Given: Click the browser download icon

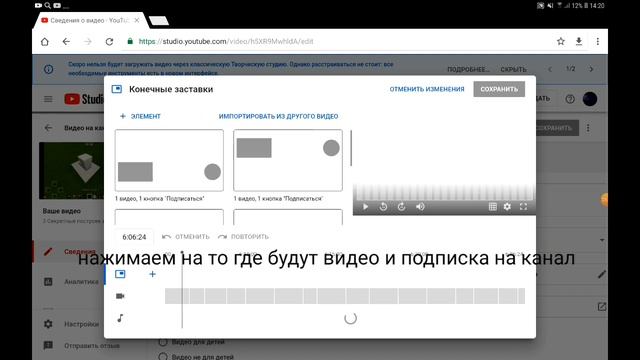Looking at the screenshot, I should coord(579,41).
